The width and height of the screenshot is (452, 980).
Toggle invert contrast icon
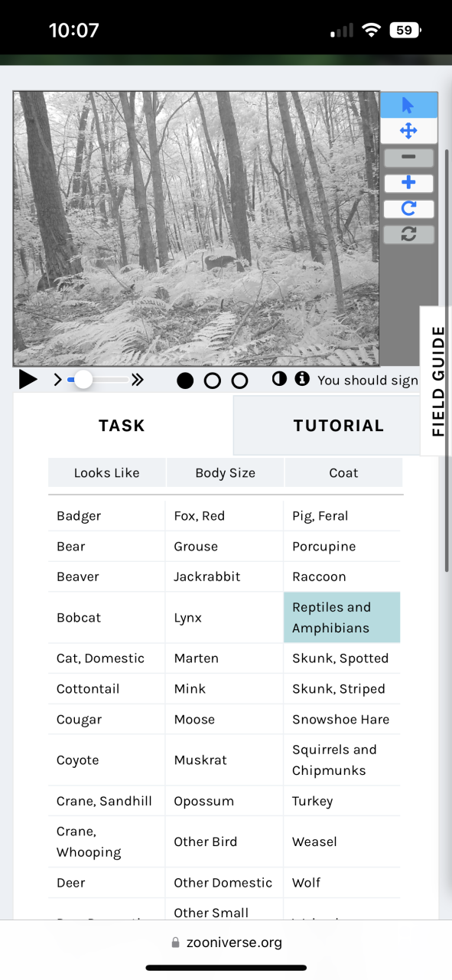pos(279,379)
